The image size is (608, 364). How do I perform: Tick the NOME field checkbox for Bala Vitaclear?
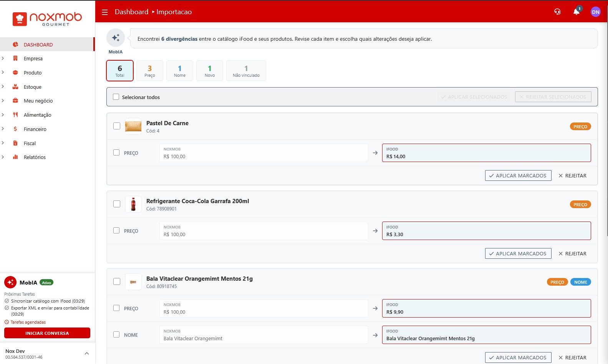coord(116,334)
